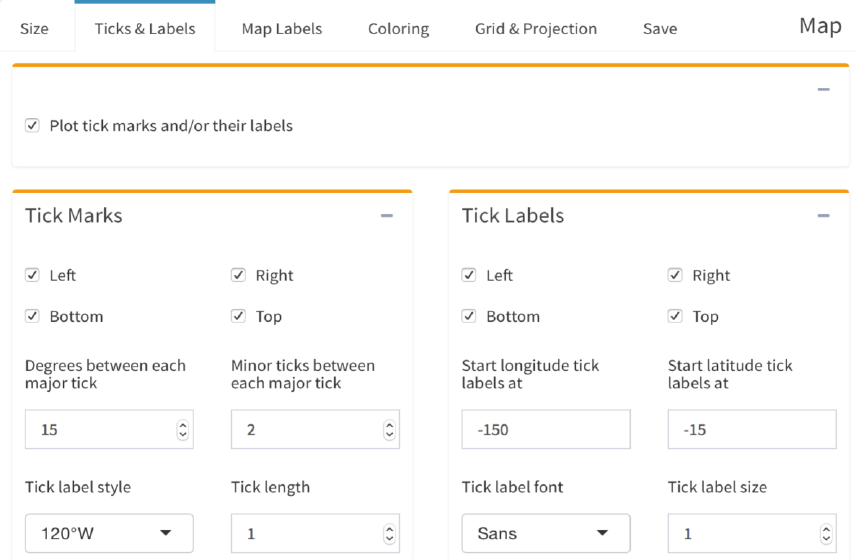Toggle stepper arrows on Degrees between major tick
Viewport: 856px width, 559px height.
click(x=183, y=430)
